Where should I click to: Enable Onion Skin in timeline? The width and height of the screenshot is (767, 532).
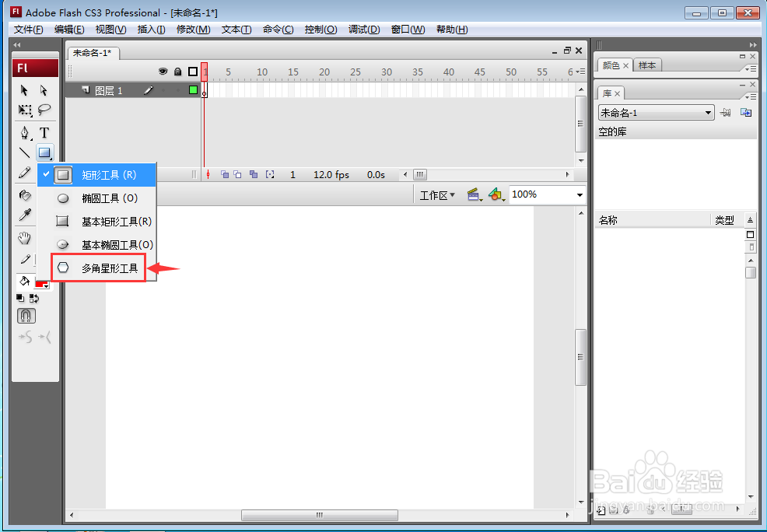click(225, 174)
